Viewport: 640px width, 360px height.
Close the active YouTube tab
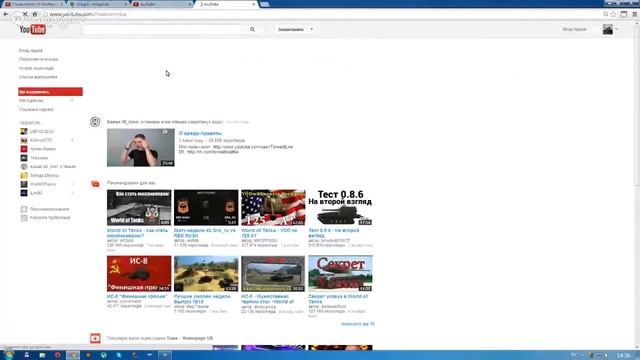point(253,4)
